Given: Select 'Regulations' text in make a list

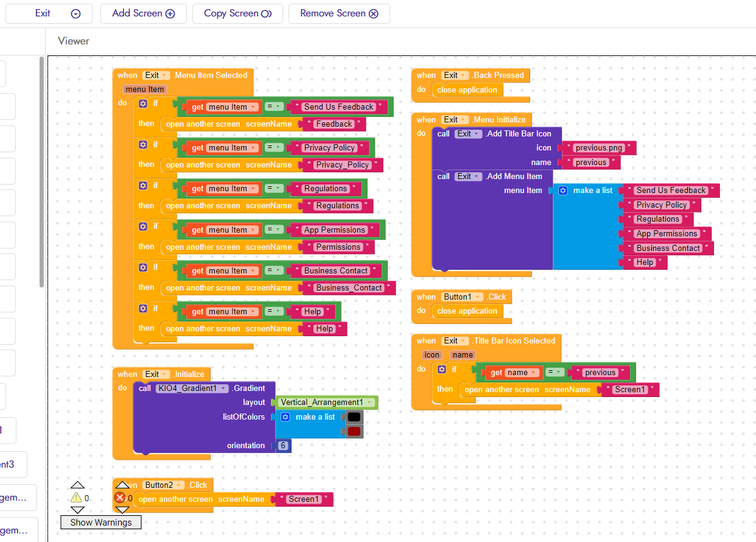Looking at the screenshot, I should pos(658,219).
